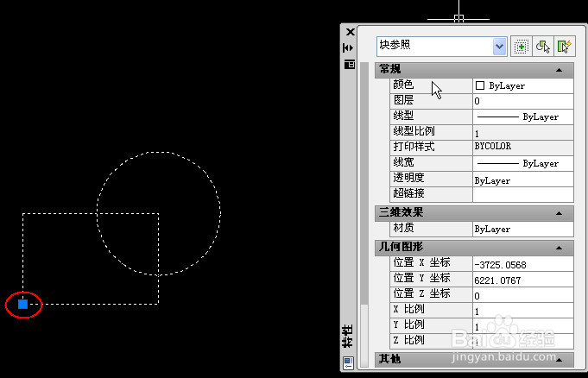The width and height of the screenshot is (588, 378).
Task: Click the properties palette vertical scrollbar
Action: 364,215
